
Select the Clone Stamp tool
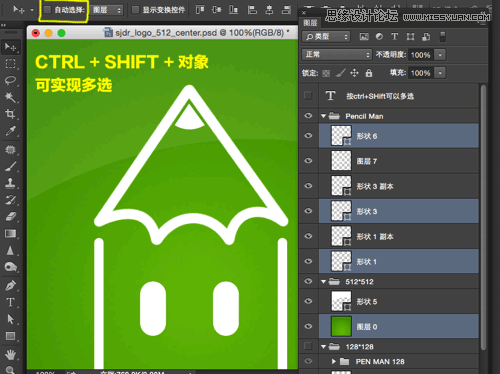coord(10,183)
